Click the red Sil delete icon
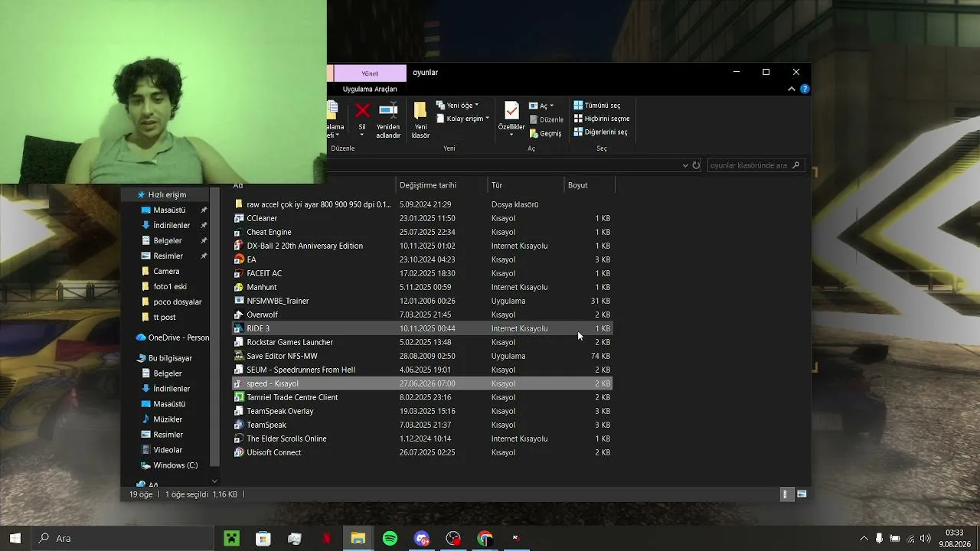The width and height of the screenshot is (980, 551). (362, 112)
